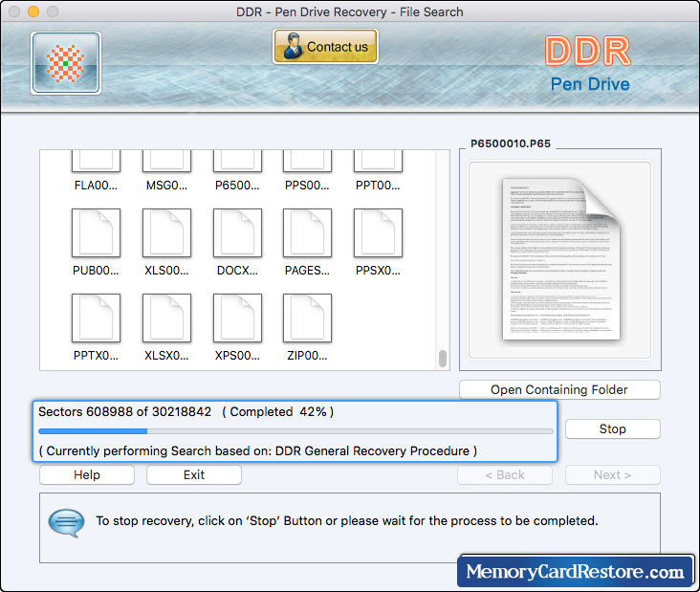Click the P6500010.P65 preview title
The width and height of the screenshot is (700, 592).
click(511, 143)
